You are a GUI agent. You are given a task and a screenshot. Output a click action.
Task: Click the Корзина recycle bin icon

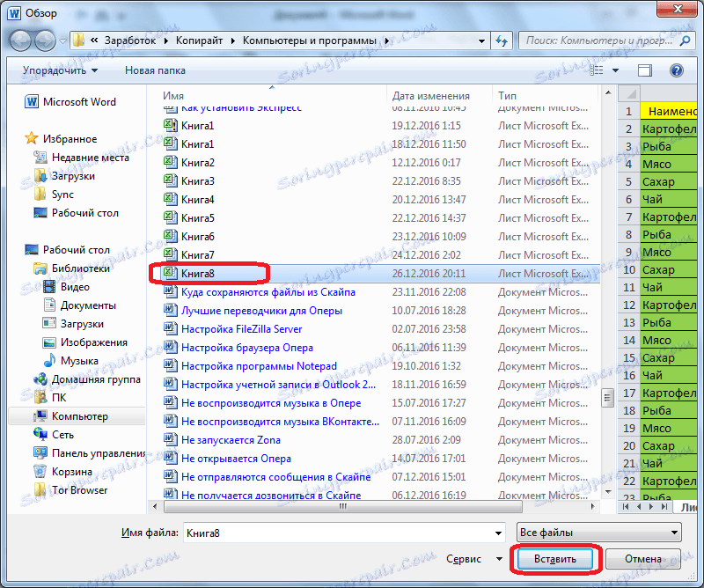point(40,471)
